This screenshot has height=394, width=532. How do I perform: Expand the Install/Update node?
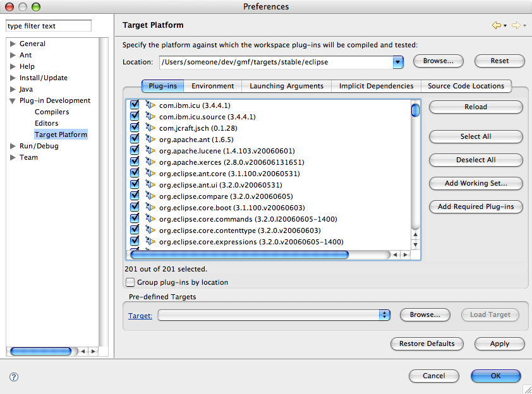click(x=13, y=78)
